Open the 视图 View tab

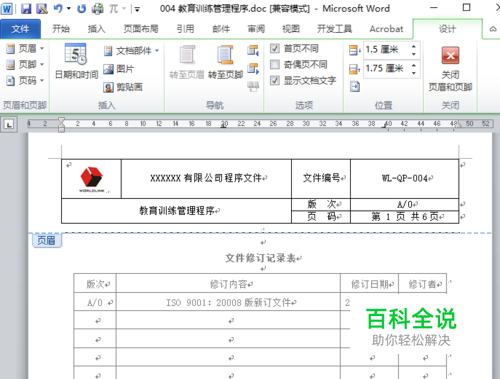coord(291,29)
